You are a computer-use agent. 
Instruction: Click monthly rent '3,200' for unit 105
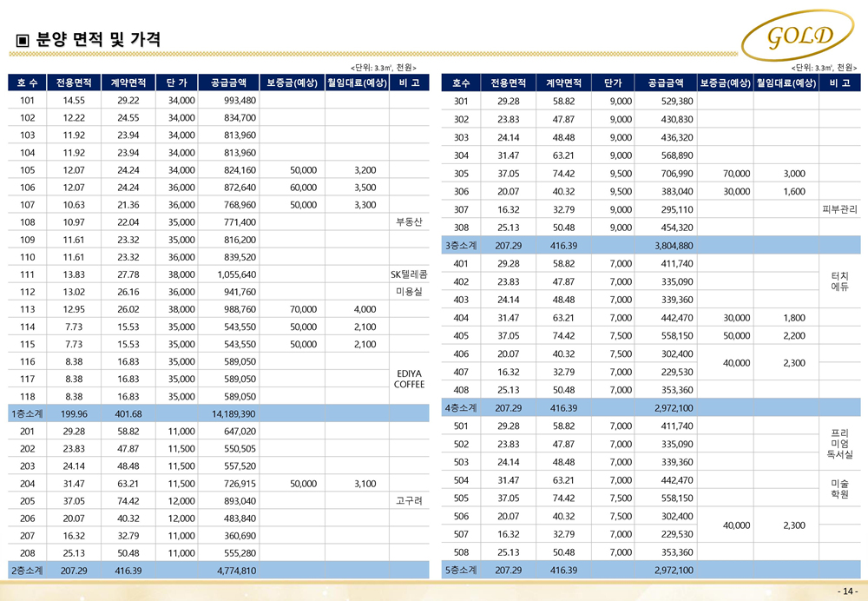point(365,170)
